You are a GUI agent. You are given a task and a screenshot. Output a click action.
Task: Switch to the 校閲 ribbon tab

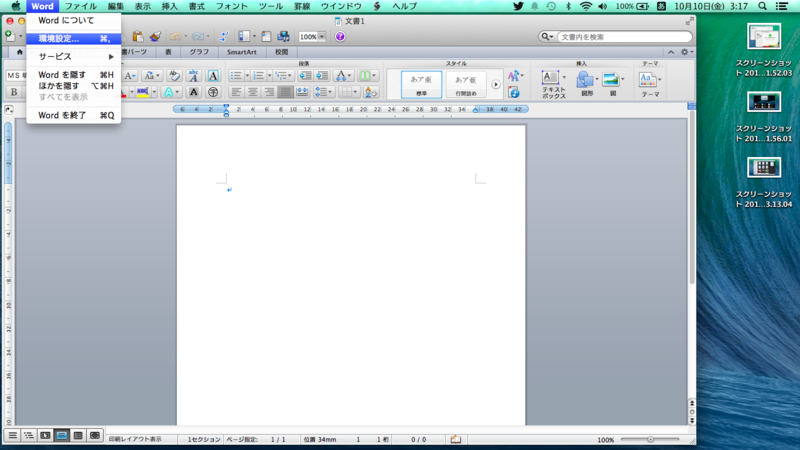tap(282, 52)
